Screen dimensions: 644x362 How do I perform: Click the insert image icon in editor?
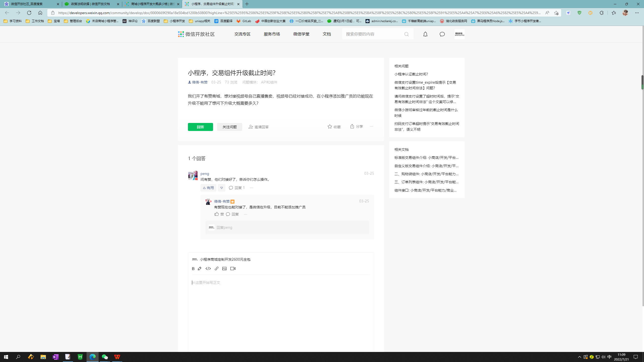[x=224, y=268]
